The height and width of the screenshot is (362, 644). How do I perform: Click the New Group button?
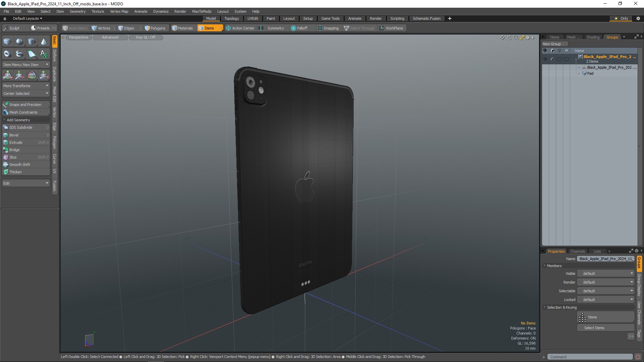(x=554, y=44)
